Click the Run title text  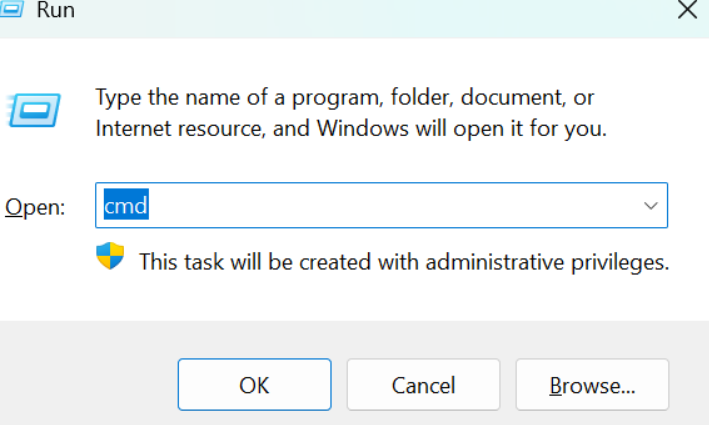(x=56, y=9)
